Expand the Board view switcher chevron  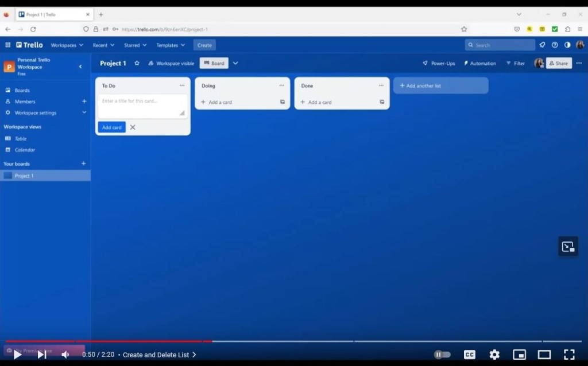coord(235,63)
